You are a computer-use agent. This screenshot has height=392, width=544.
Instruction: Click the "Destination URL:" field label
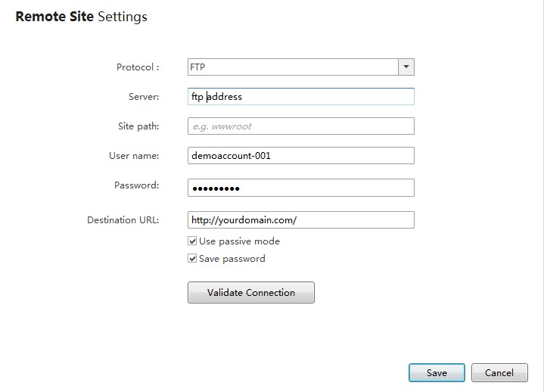click(x=123, y=219)
